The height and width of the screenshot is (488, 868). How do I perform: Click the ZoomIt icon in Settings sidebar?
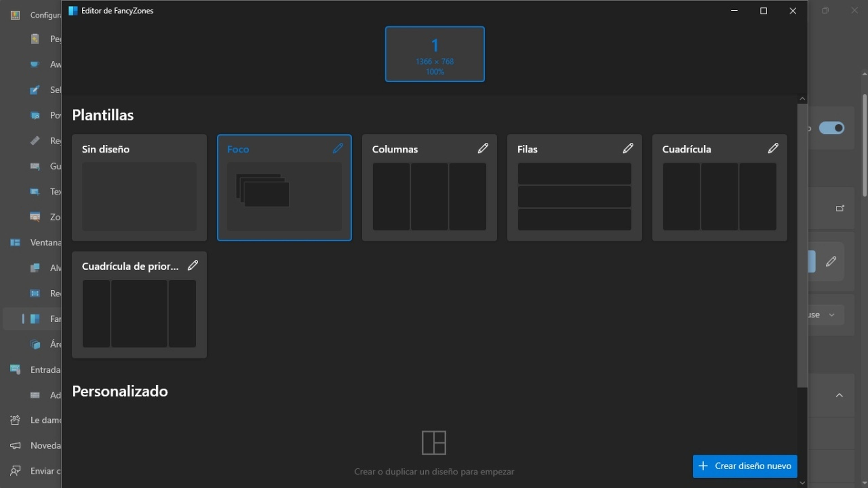click(x=35, y=217)
